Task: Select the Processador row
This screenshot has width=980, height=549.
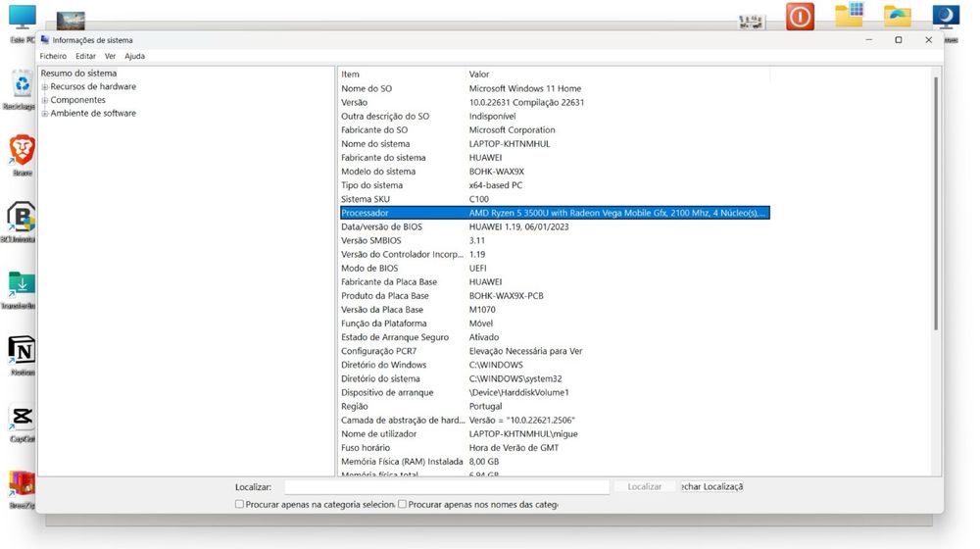Action: click(555, 213)
